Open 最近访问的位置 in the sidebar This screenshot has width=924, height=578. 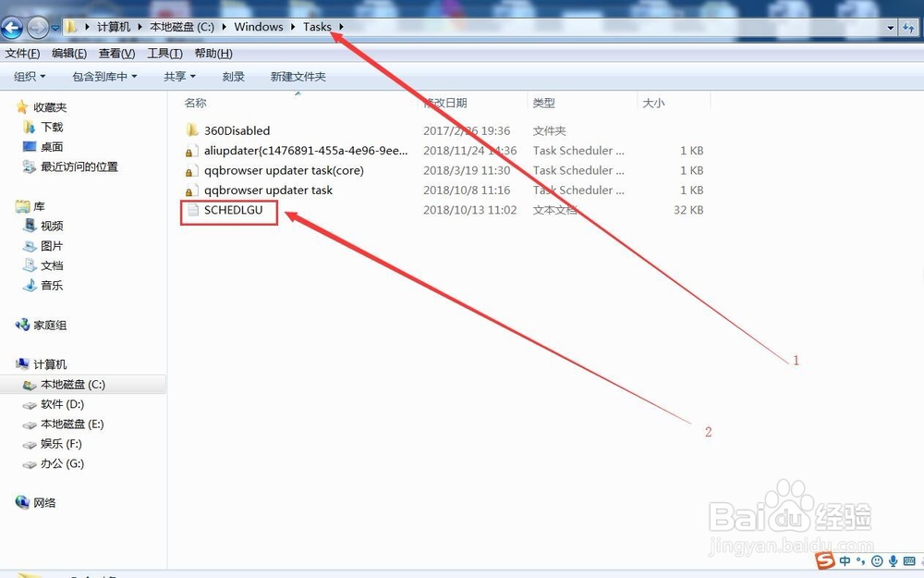(x=79, y=166)
